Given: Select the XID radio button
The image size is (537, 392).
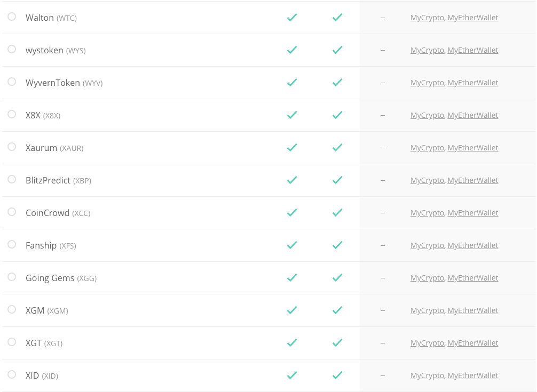Looking at the screenshot, I should [x=12, y=374].
